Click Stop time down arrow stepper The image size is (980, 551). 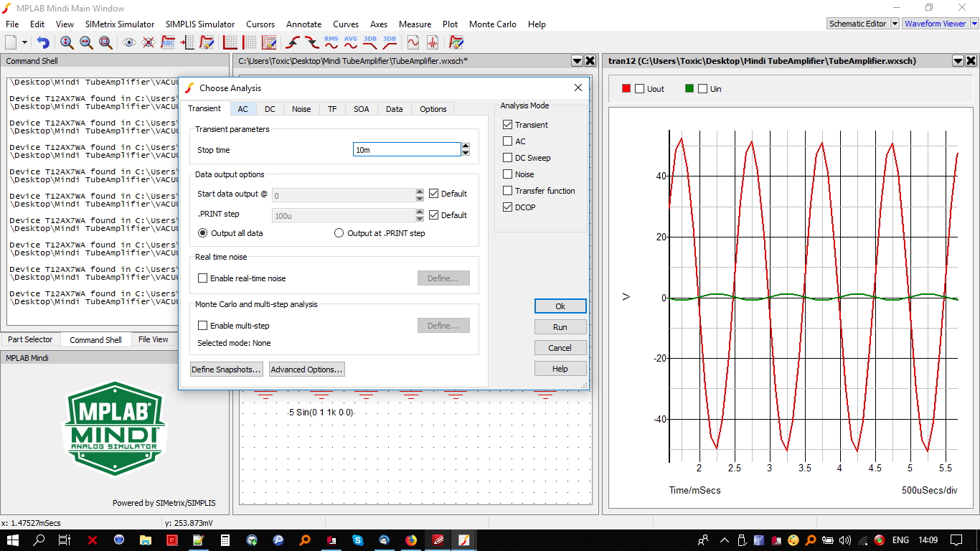click(x=466, y=153)
